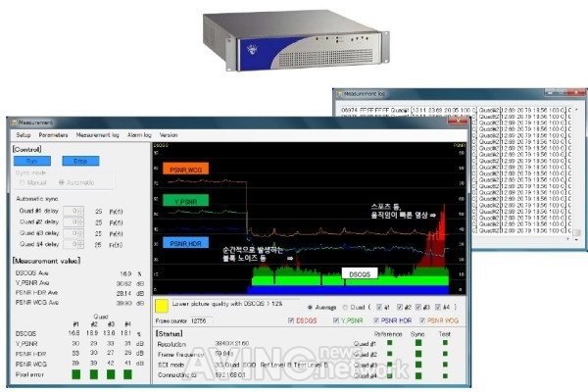The image size is (588, 392).
Task: Toggle the Y_PSNR graph checkbox
Action: tap(335, 320)
